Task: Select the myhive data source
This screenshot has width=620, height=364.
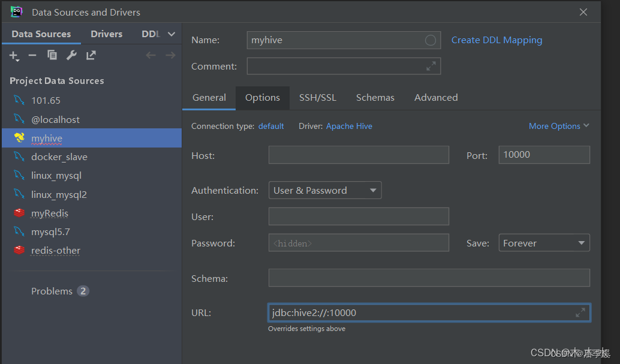Action: click(92, 138)
